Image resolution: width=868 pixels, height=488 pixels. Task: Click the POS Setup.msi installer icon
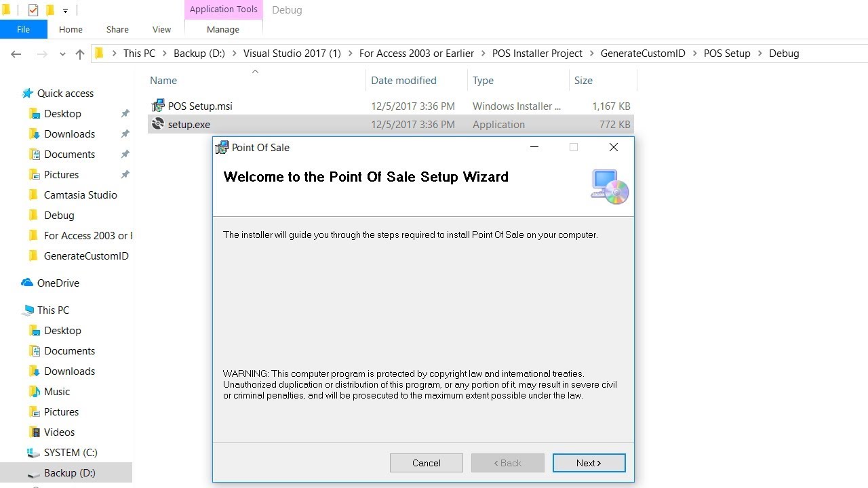coord(158,106)
